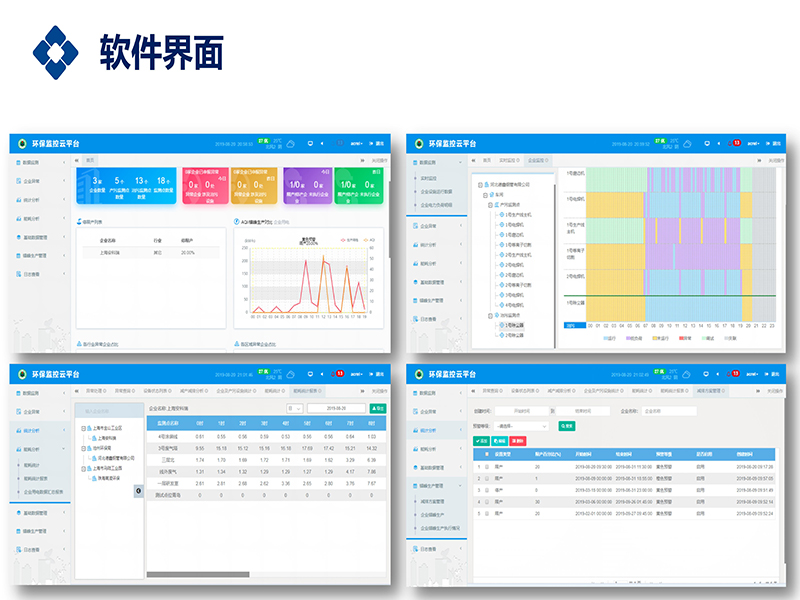Screen dimensions: 800x600
Task: Open the alarm bell with 13 badge in the energy table window
Action: pyautogui.click(x=337, y=373)
